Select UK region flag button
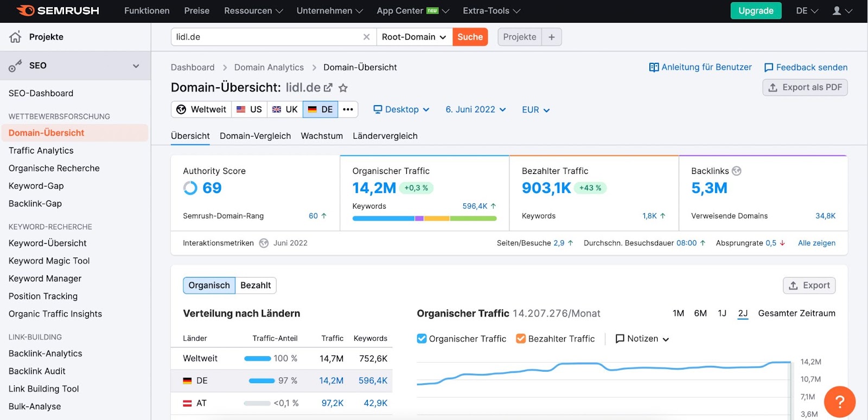This screenshot has height=420, width=868. click(x=285, y=109)
